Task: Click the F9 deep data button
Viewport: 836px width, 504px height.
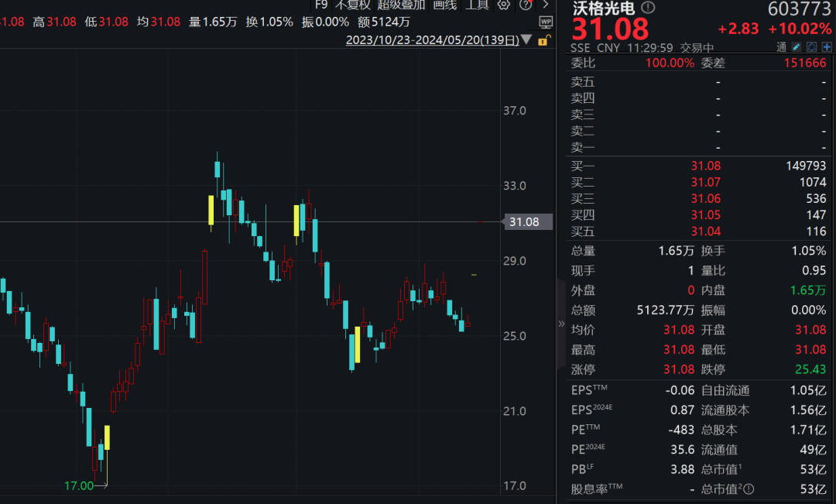Action: (x=321, y=5)
